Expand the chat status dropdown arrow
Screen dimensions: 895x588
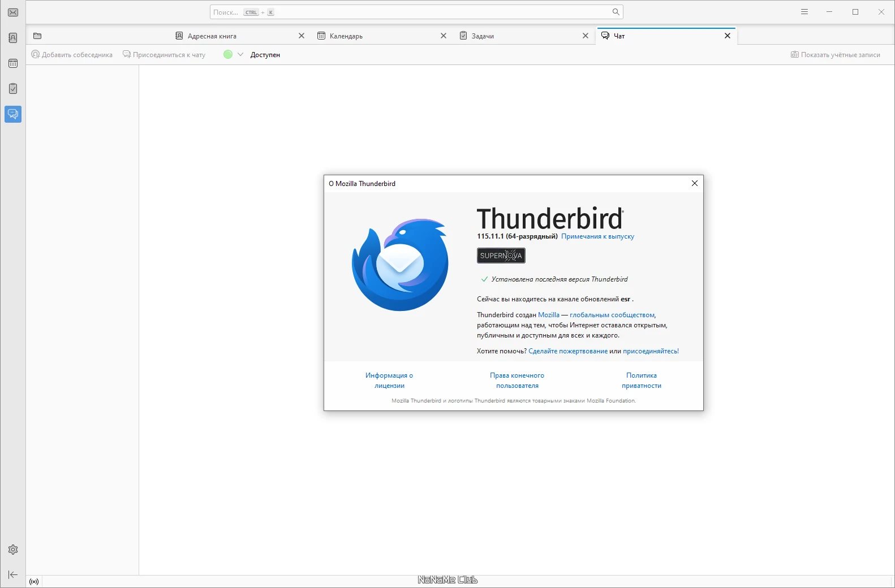point(240,55)
